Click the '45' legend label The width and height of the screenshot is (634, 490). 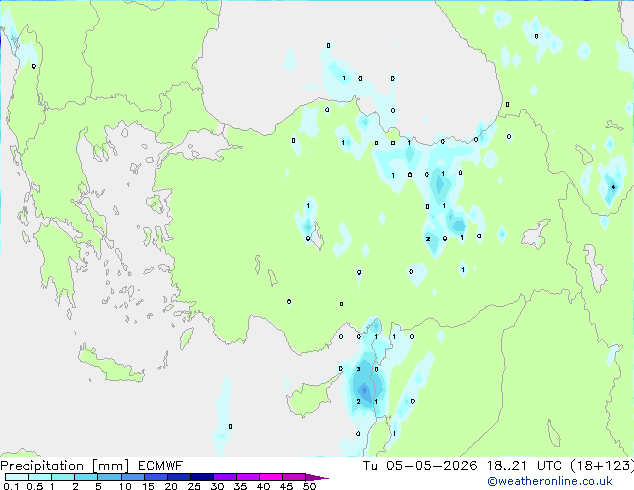[286, 486]
